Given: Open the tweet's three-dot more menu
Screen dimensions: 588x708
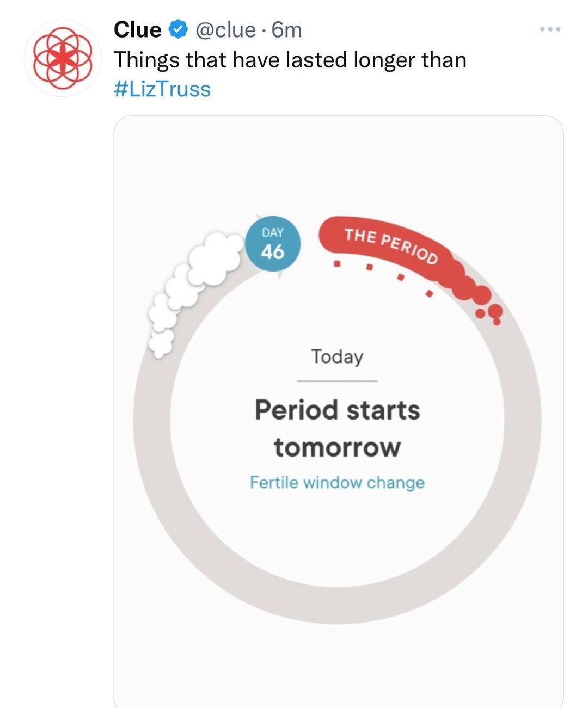Looking at the screenshot, I should [x=550, y=29].
